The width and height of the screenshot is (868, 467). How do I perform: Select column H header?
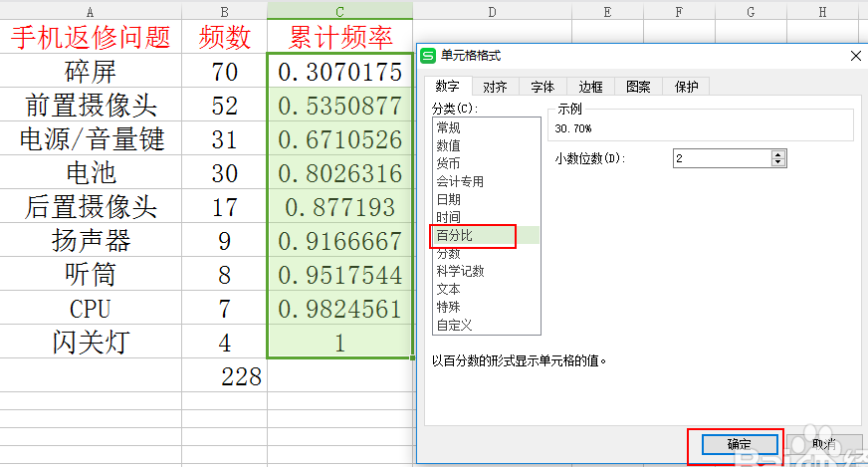click(822, 12)
